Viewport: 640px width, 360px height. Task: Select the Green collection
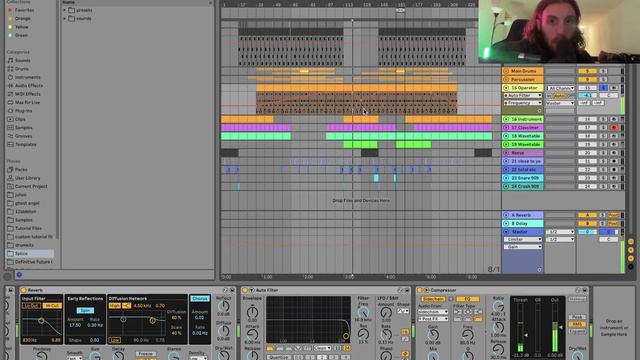point(21,35)
